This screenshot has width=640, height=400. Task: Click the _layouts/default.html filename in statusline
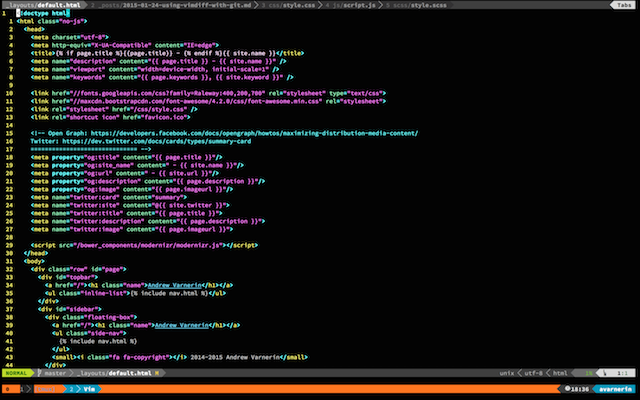114,373
